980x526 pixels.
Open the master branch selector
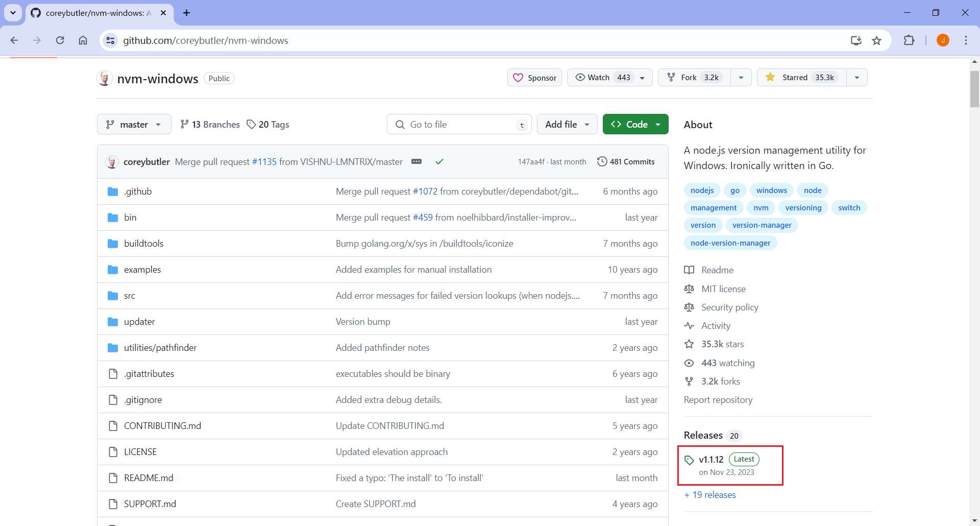pos(134,124)
